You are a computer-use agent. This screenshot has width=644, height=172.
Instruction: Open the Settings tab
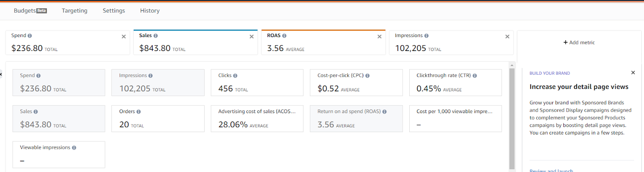(x=114, y=11)
